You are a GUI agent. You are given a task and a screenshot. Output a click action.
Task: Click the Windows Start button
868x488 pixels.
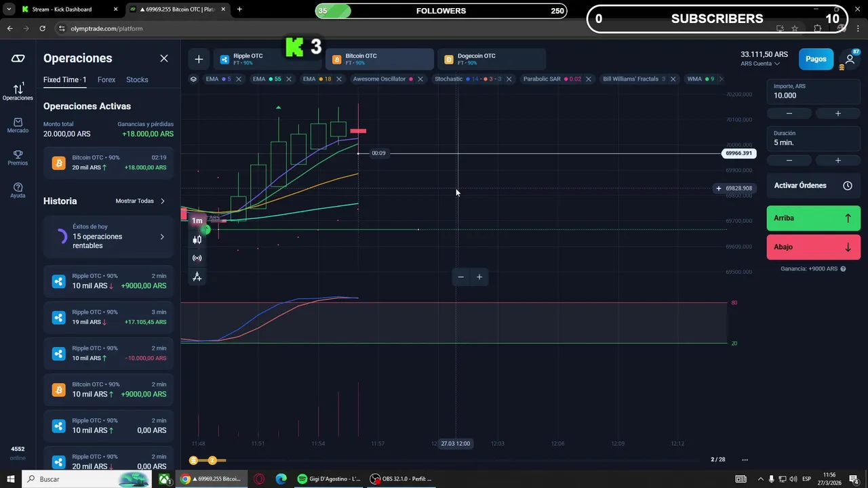pyautogui.click(x=12, y=479)
